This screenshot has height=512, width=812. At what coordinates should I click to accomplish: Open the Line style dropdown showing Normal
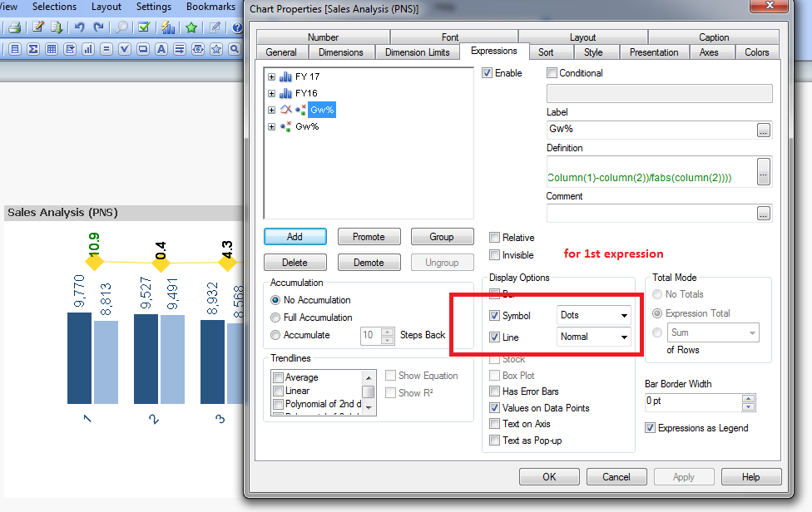[x=594, y=337]
